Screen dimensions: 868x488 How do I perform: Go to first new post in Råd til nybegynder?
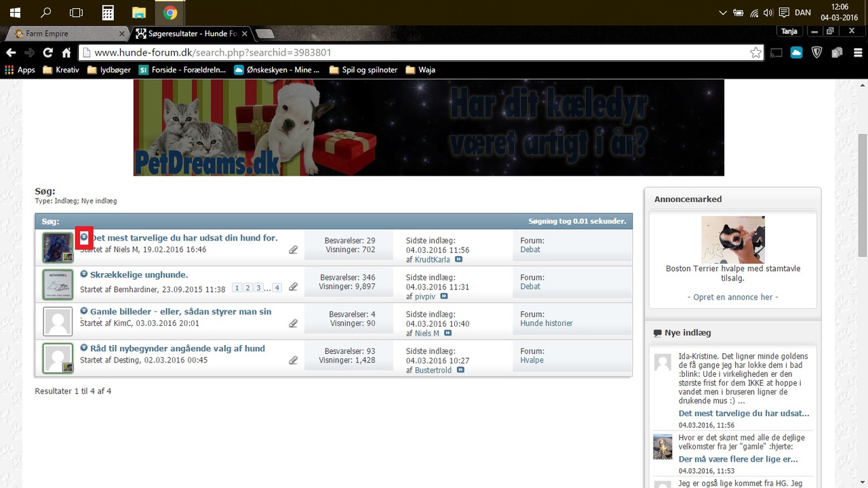click(84, 348)
